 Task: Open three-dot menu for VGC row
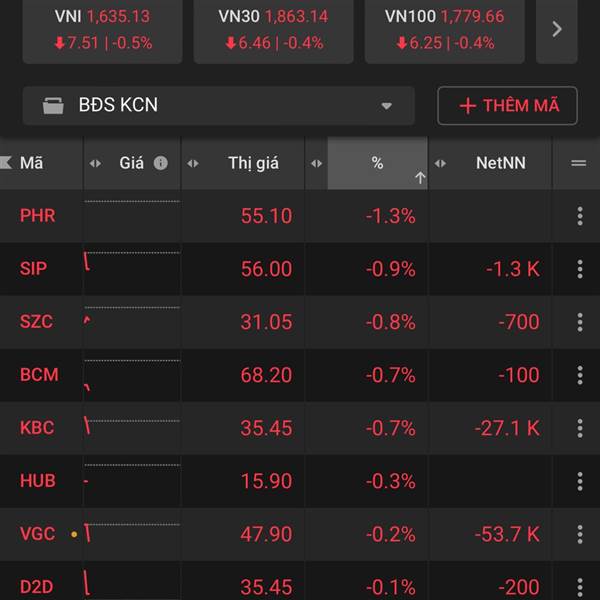[x=579, y=534]
